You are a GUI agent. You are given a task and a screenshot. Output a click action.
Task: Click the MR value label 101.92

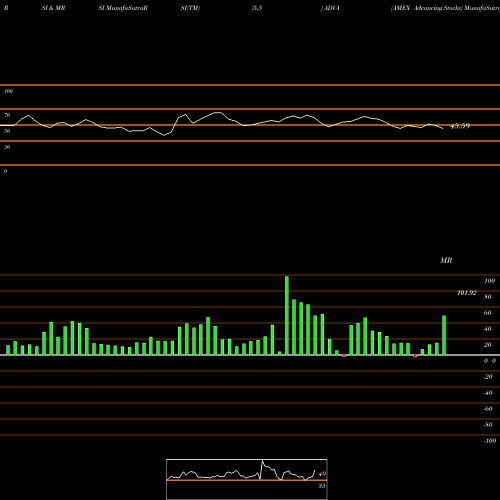click(467, 293)
